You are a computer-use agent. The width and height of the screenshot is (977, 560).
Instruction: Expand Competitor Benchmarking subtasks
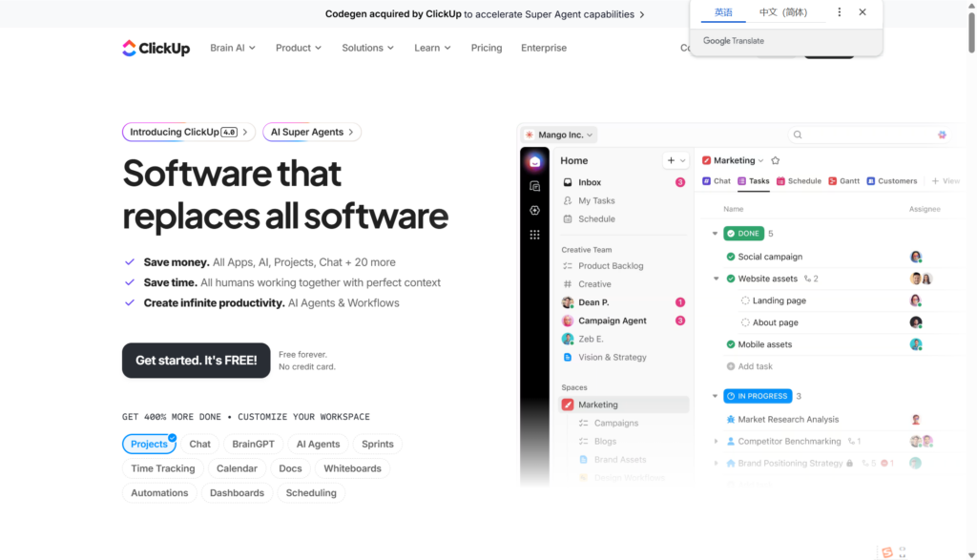pyautogui.click(x=716, y=441)
